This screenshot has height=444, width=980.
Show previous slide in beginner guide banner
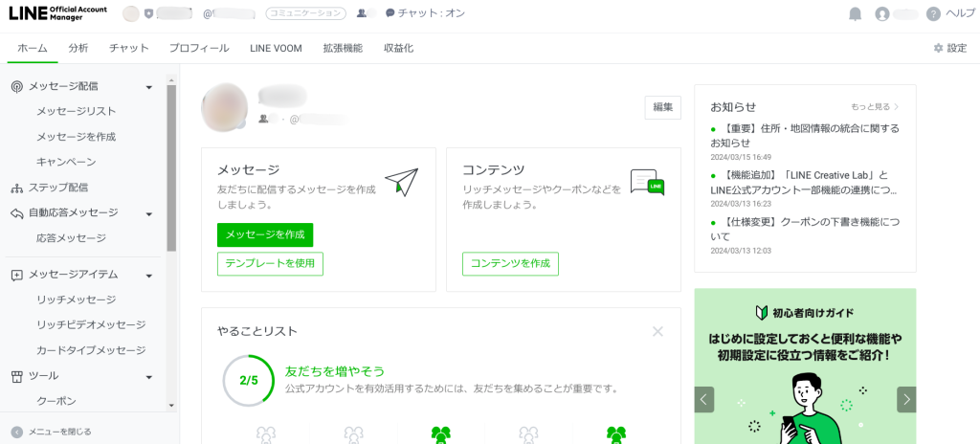click(703, 400)
